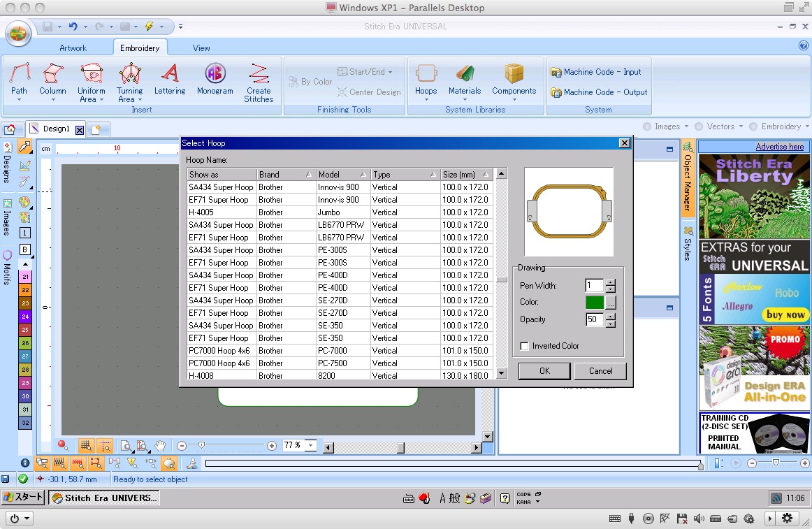Click the help question mark icon
The height and width of the screenshot is (529, 812).
click(803, 45)
